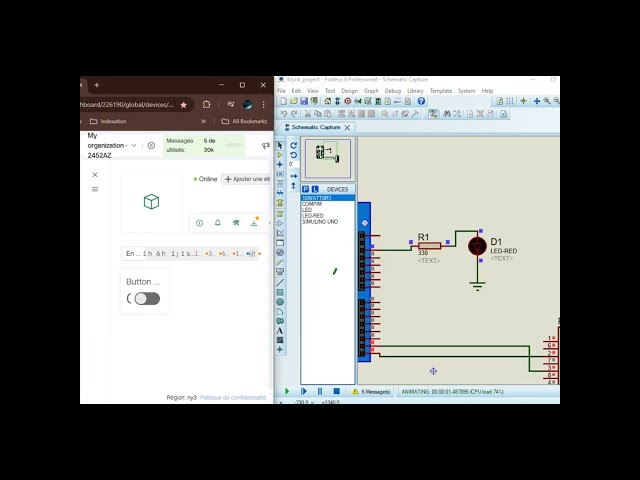Click the blue Help question mark icon
The height and width of the screenshot is (480, 640).
pyautogui.click(x=422, y=101)
